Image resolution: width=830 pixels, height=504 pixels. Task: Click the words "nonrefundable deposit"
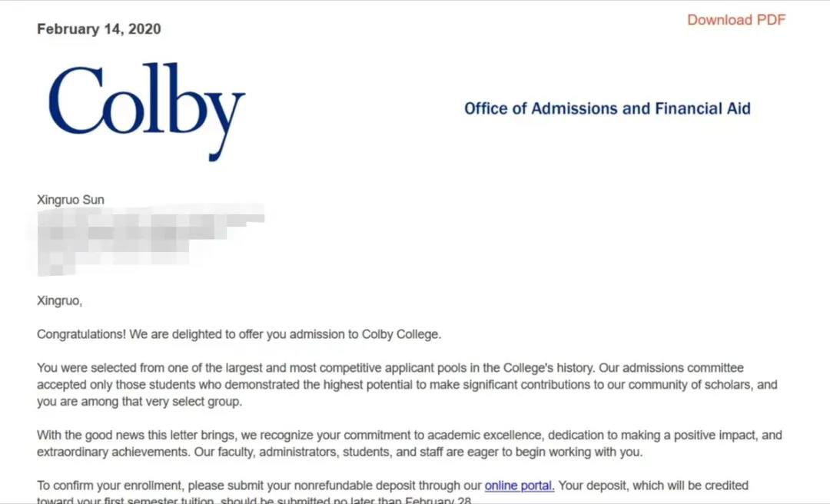click(354, 486)
